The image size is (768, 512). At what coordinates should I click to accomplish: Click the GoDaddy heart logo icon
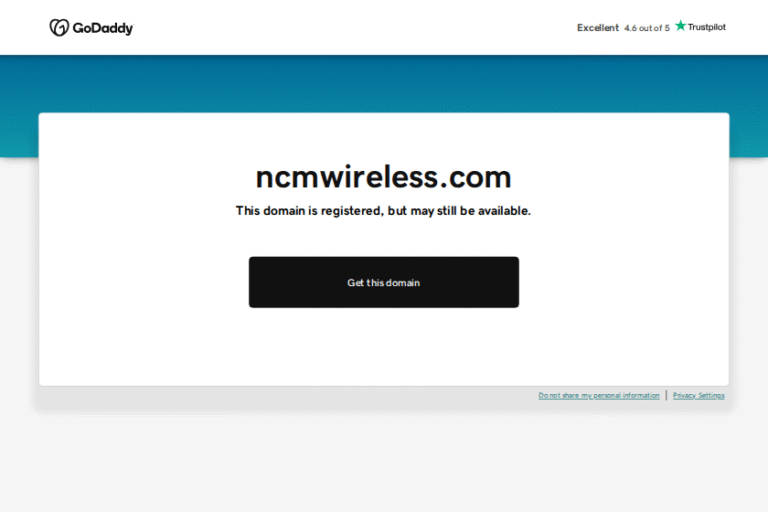click(x=59, y=27)
